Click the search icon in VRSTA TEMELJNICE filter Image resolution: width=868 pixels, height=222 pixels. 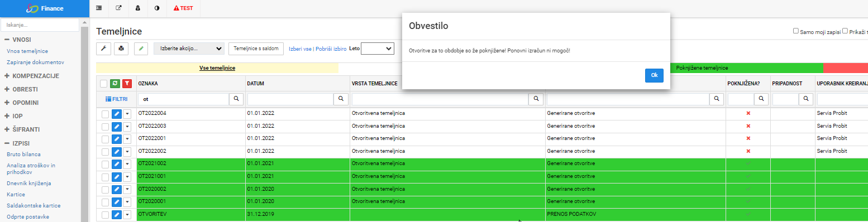(x=536, y=99)
